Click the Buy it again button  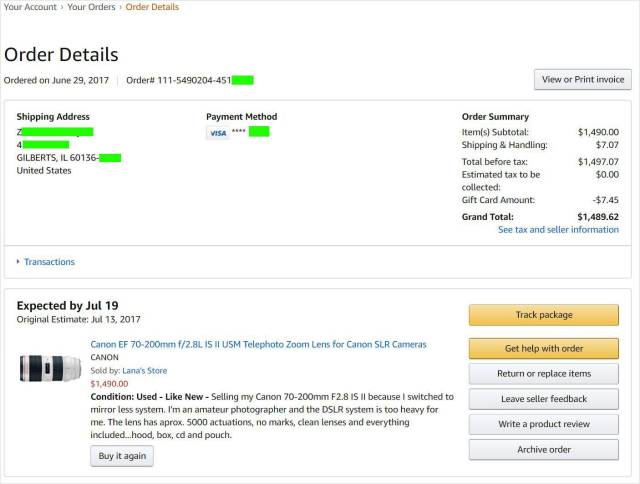click(x=122, y=456)
